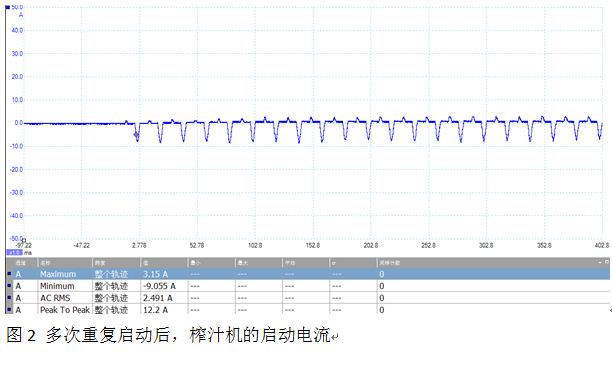Click the blue channel marker beside Peak To Peak
612x367 pixels.
coord(9,310)
